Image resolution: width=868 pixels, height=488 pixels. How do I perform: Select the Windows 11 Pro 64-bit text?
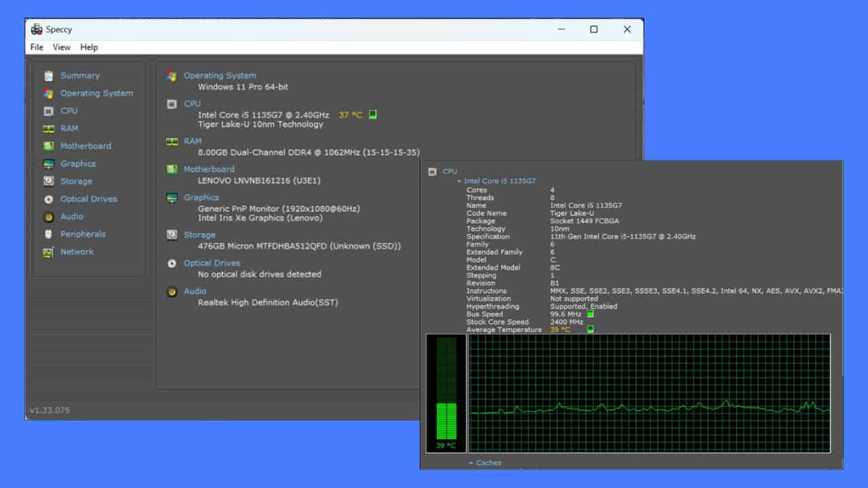(x=243, y=87)
